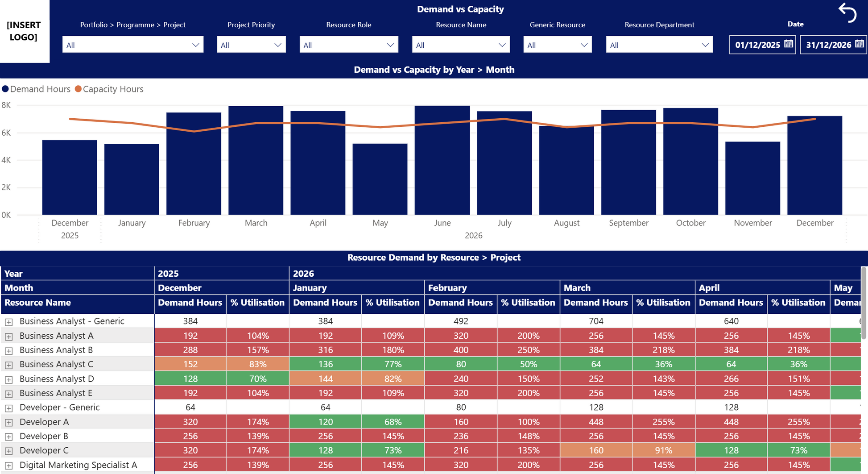The height and width of the screenshot is (474, 868).
Task: Expand Business Analyst - Generic row
Action: coord(9,322)
